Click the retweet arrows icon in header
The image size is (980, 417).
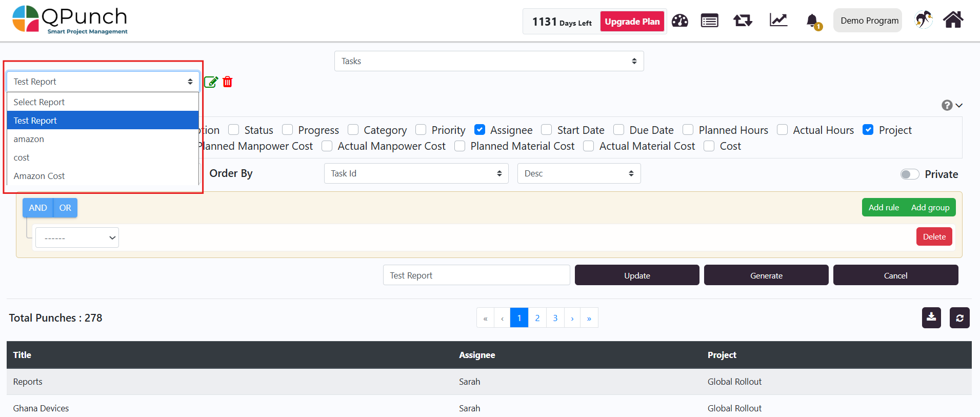(742, 21)
